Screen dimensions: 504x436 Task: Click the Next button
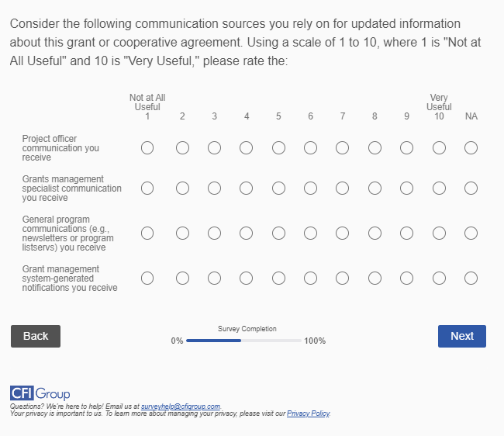click(462, 336)
